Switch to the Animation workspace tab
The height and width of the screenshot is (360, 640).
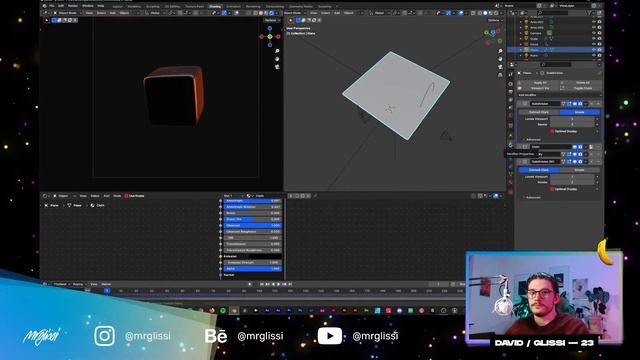(233, 7)
